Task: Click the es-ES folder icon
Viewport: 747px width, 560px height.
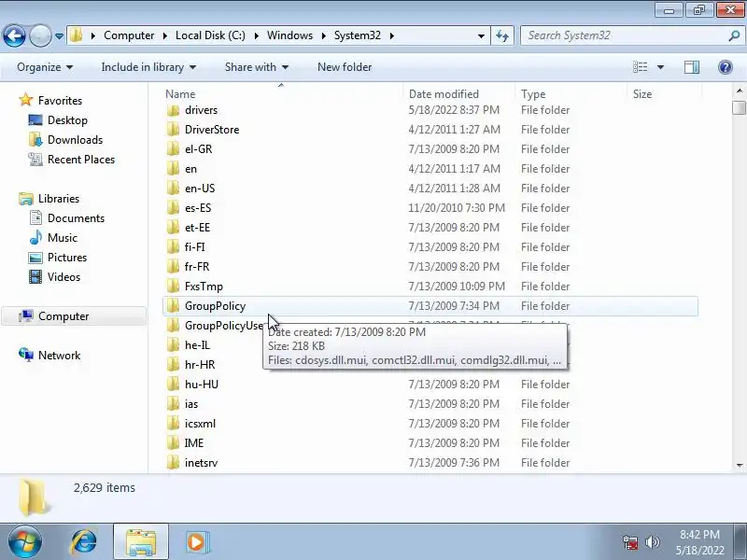Action: tap(174, 207)
